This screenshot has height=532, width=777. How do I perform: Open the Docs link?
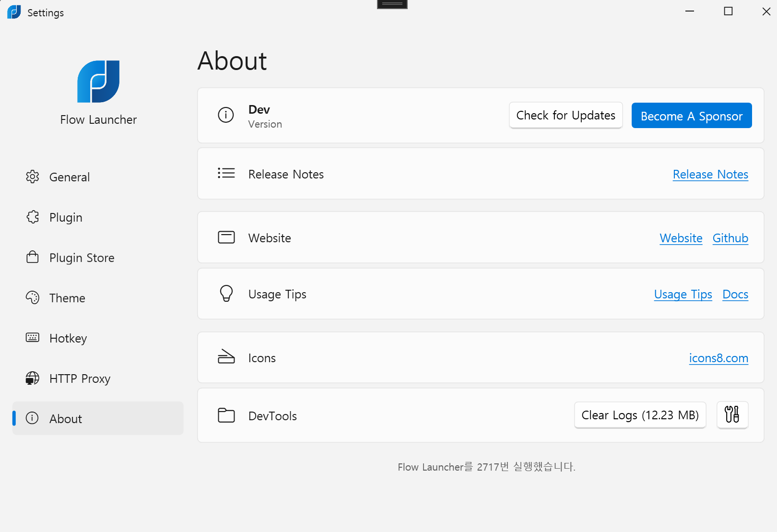735,294
